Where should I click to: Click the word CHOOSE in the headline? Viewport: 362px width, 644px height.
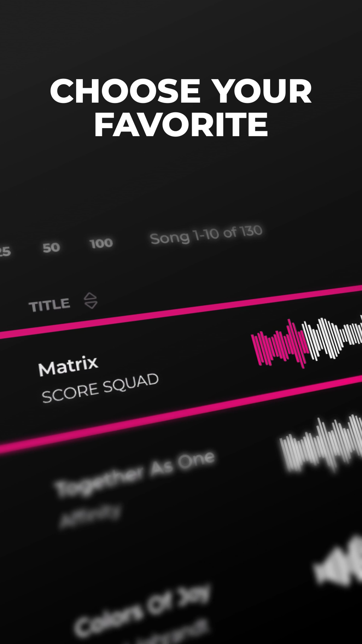point(125,91)
